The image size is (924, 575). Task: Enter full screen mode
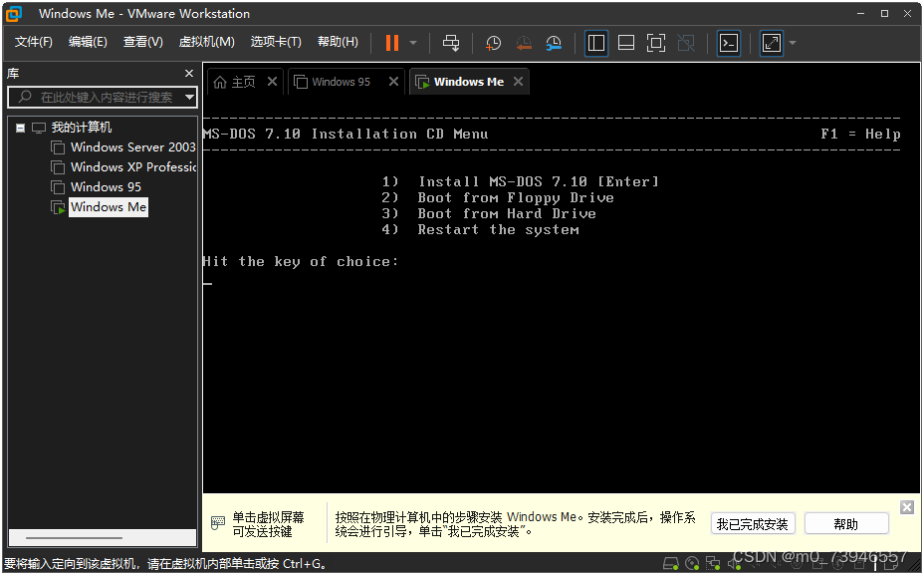coord(656,43)
